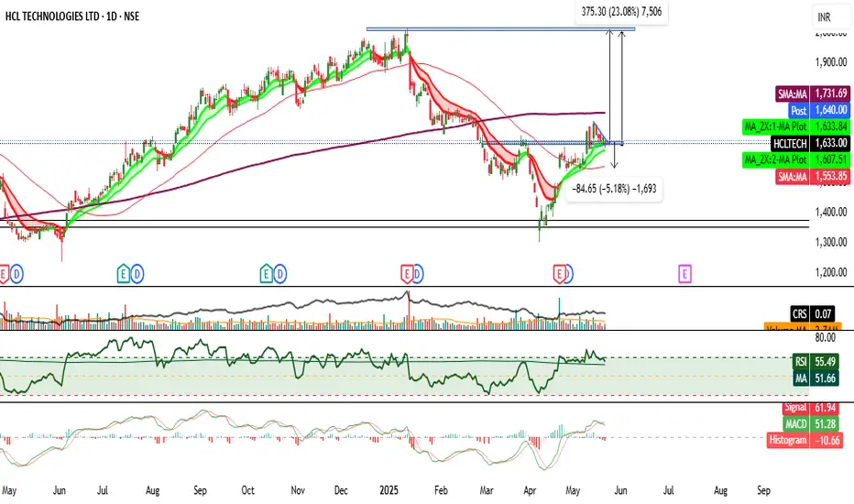Click the Post 1,640.00 price label
Viewport: 854px width, 504px height.
tap(818, 110)
